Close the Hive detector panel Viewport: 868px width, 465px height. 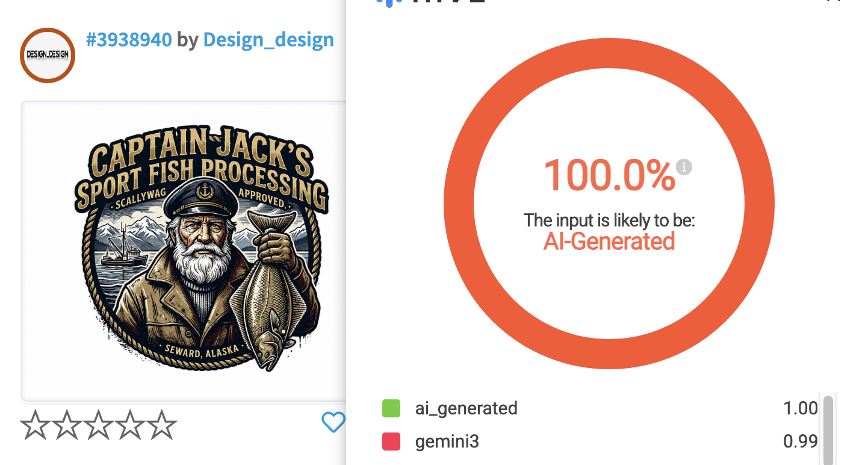tap(834, 1)
